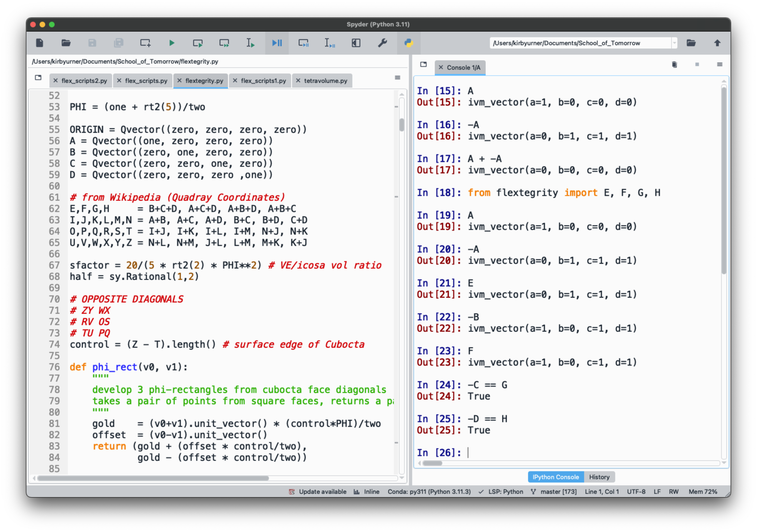Screen dimensions: 757x532
Task: Click console horizontal scrollbar thumb
Action: click(432, 463)
